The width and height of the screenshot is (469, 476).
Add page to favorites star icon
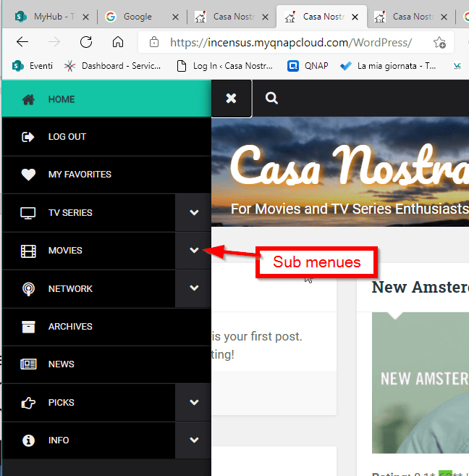(x=439, y=43)
